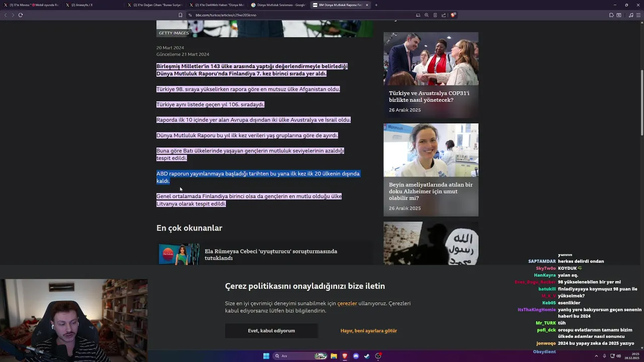Click COP31 handshake photo thumbnail

click(431, 59)
